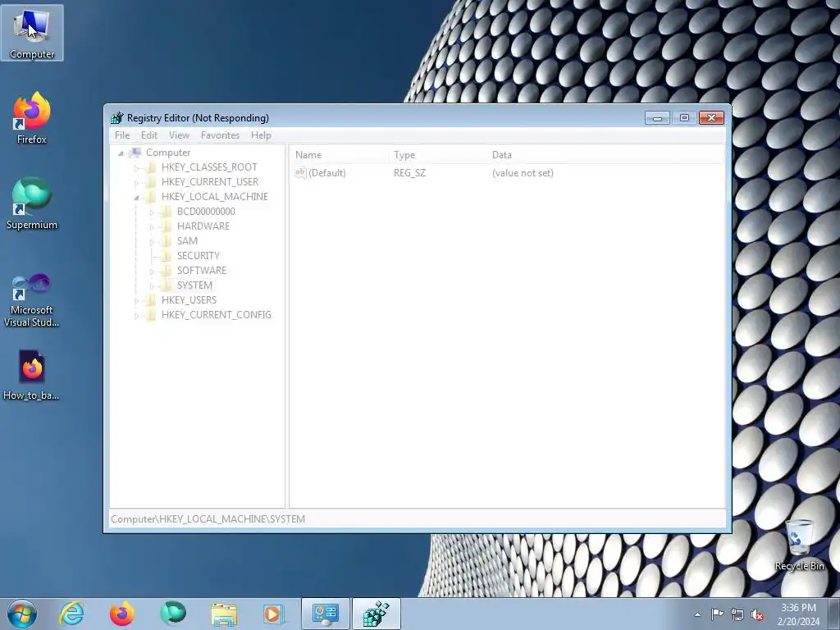Select the SYSTEM key
This screenshot has width=840, height=630.
click(x=194, y=285)
